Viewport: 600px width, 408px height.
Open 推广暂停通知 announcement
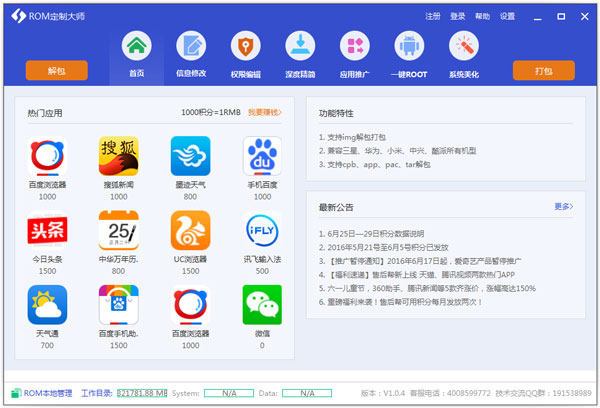(x=420, y=261)
